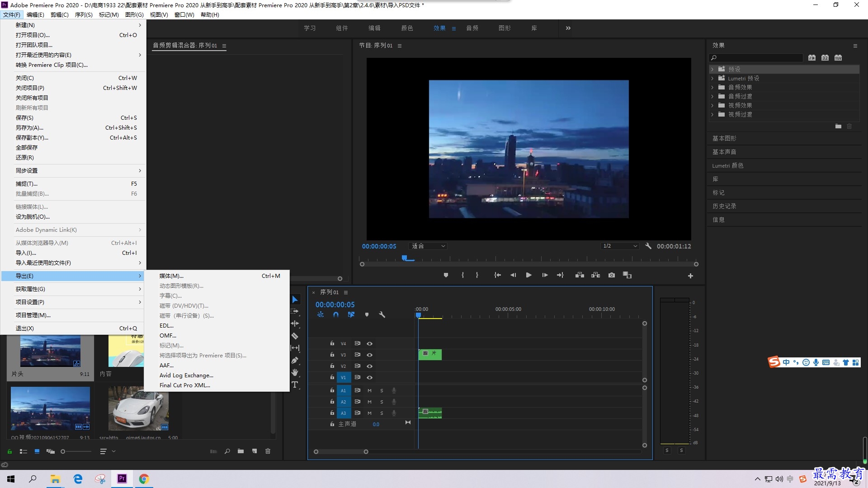Click the Effects panel search field
Screen dimensions: 868x488
[756, 58]
